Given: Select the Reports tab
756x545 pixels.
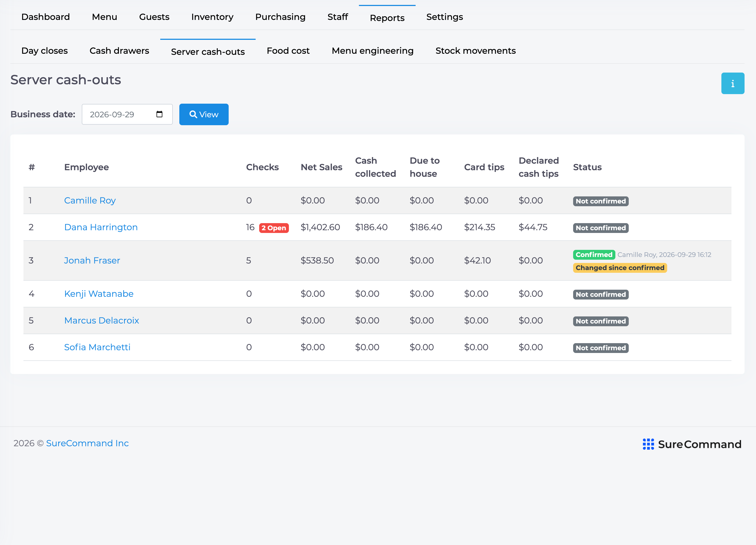Looking at the screenshot, I should coord(387,18).
